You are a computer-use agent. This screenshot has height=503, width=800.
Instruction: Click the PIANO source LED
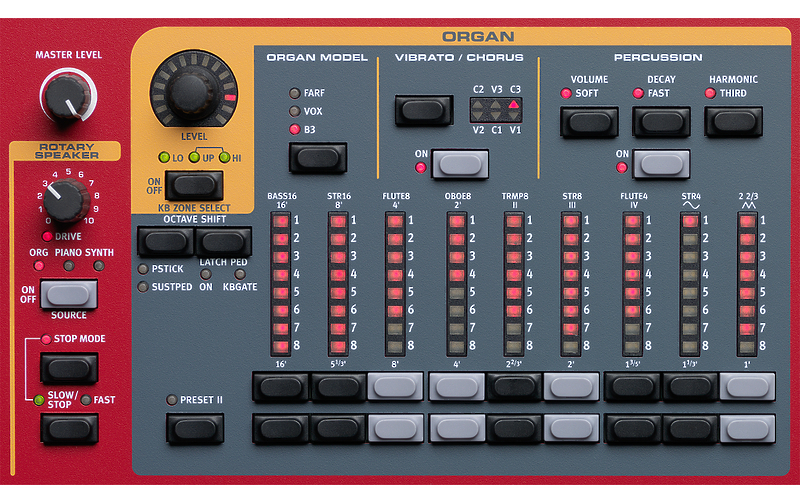click(69, 265)
